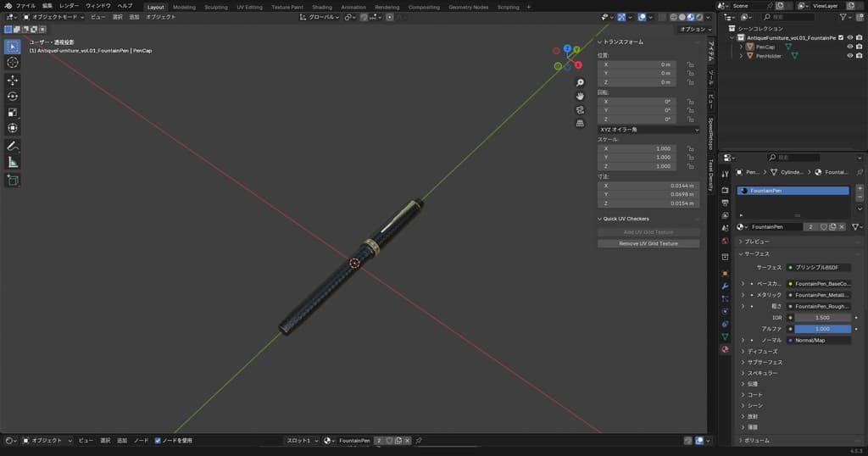
Task: Click the アルファ value slider
Action: (821, 329)
